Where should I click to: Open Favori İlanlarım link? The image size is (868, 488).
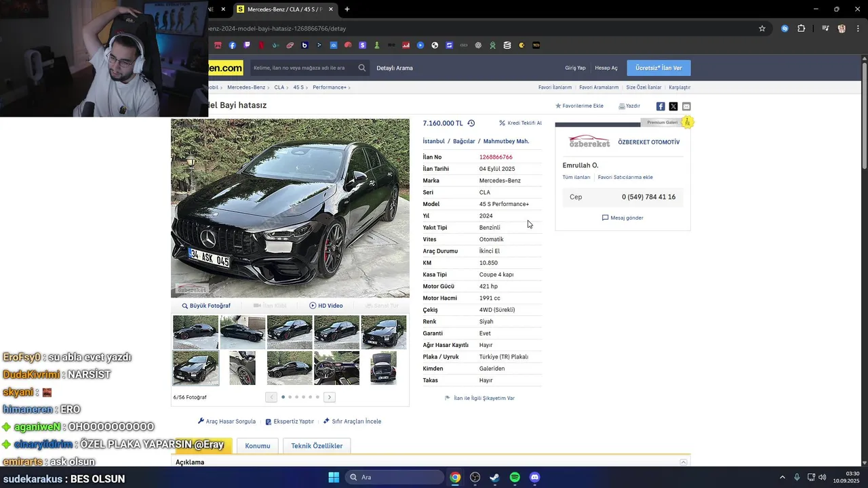pyautogui.click(x=555, y=87)
